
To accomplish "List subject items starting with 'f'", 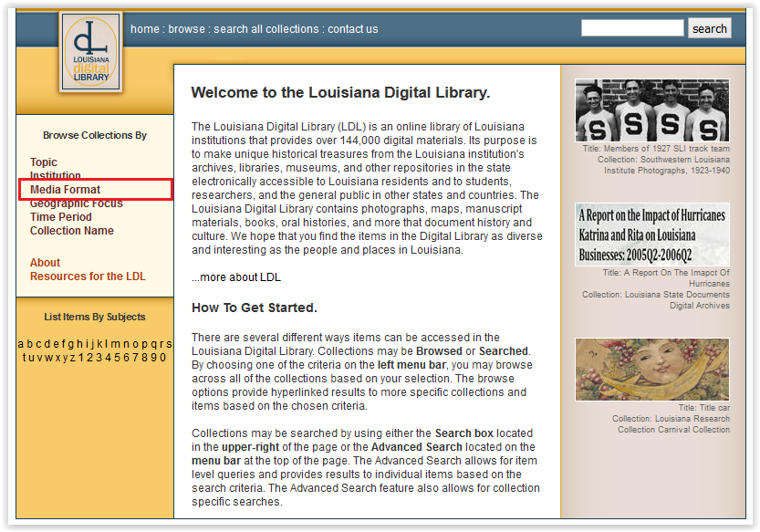I will tap(63, 344).
